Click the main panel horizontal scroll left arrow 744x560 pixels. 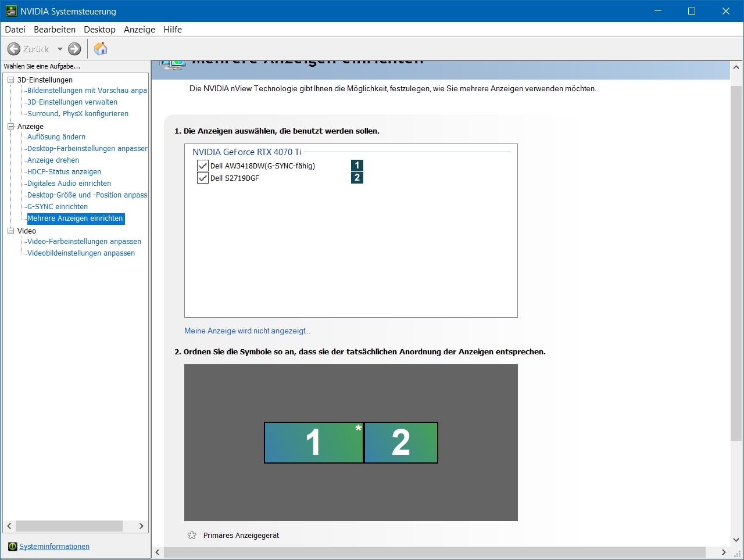click(158, 552)
